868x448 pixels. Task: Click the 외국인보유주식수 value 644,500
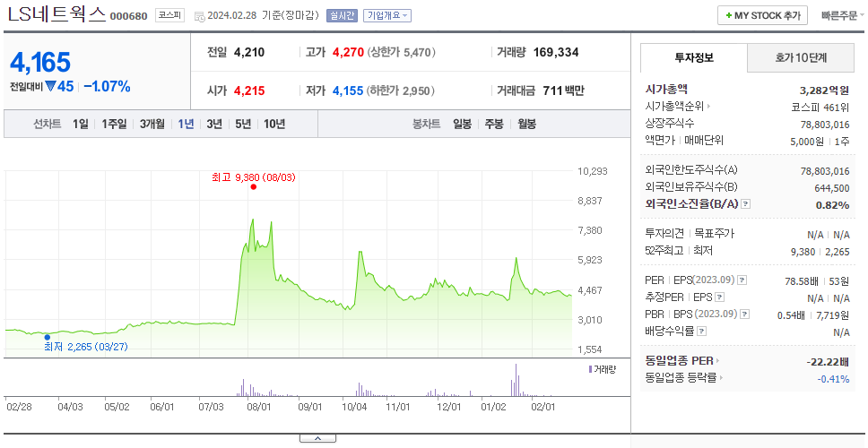pos(832,188)
